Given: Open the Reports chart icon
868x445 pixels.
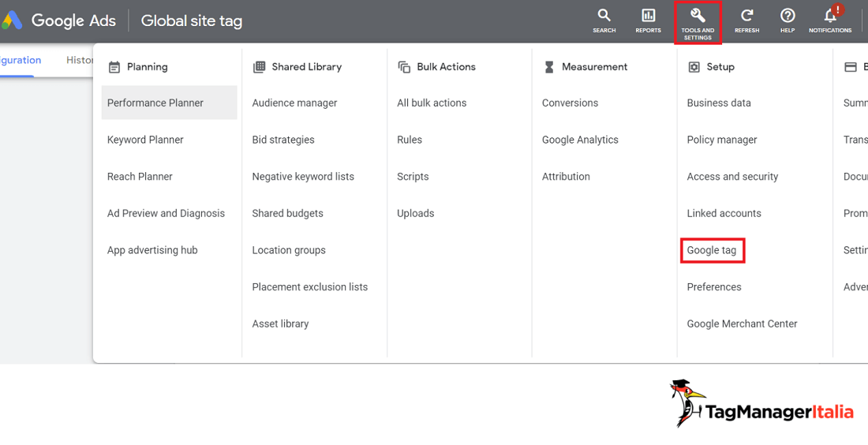Looking at the screenshot, I should (648, 17).
